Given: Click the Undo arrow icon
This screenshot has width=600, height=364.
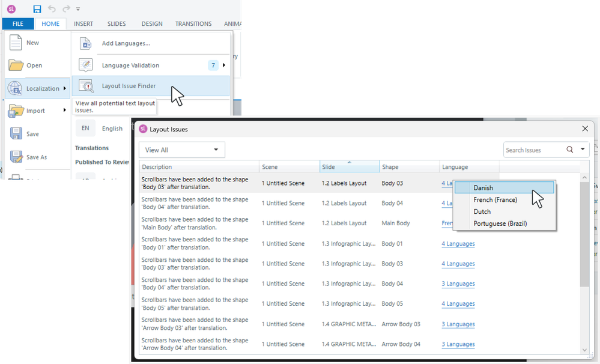Looking at the screenshot, I should click(51, 8).
